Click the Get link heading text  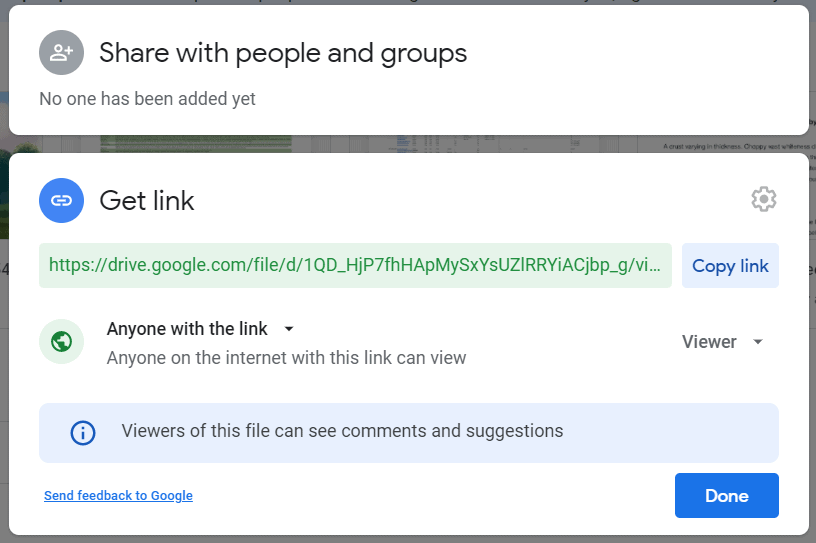click(147, 200)
